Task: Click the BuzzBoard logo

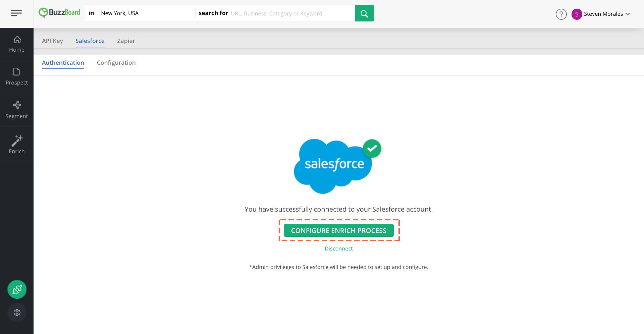Action: pyautogui.click(x=59, y=13)
